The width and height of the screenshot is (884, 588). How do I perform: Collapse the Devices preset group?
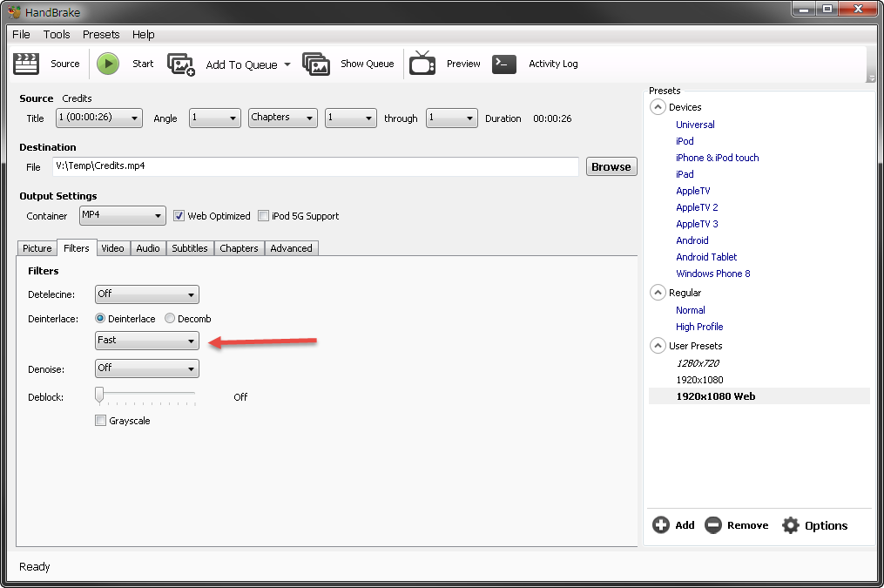658,107
